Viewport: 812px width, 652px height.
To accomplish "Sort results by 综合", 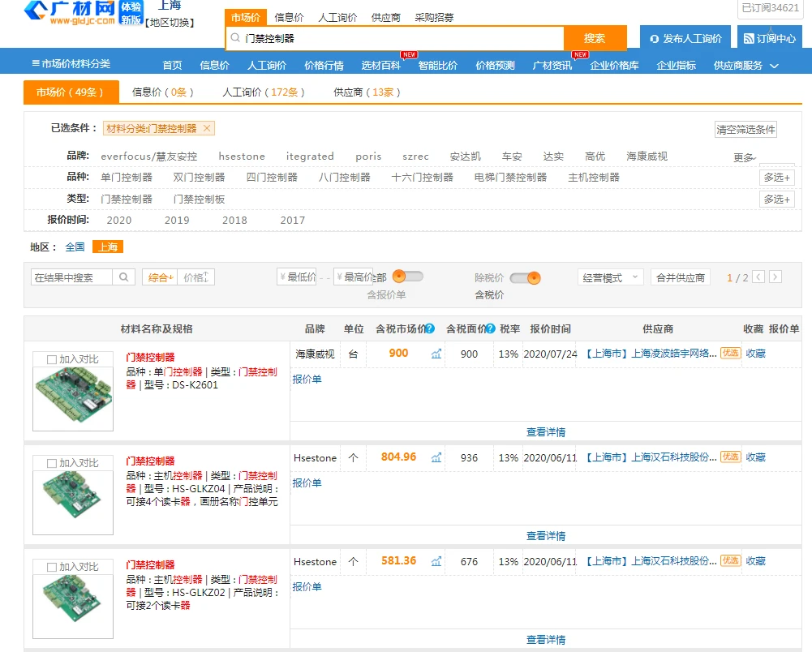I will click(x=160, y=277).
